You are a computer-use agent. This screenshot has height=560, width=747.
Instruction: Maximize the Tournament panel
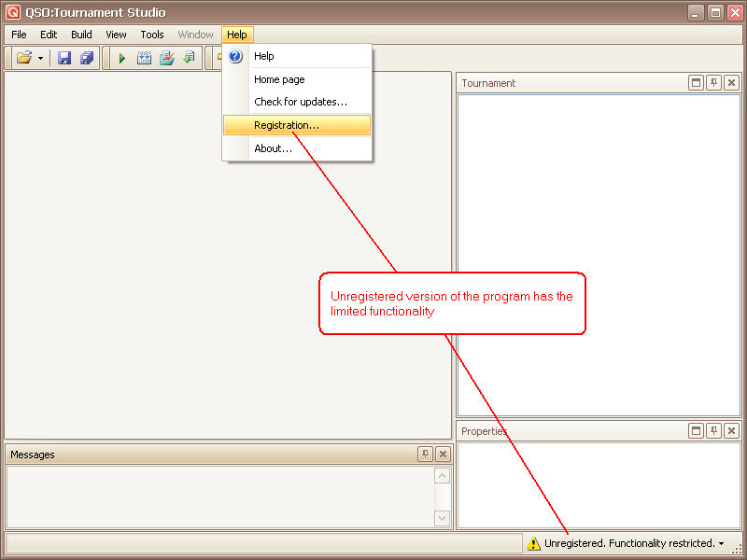coord(696,83)
